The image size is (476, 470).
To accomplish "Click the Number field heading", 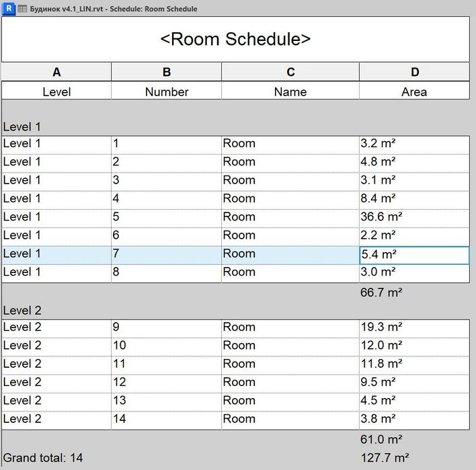I will [x=166, y=91].
